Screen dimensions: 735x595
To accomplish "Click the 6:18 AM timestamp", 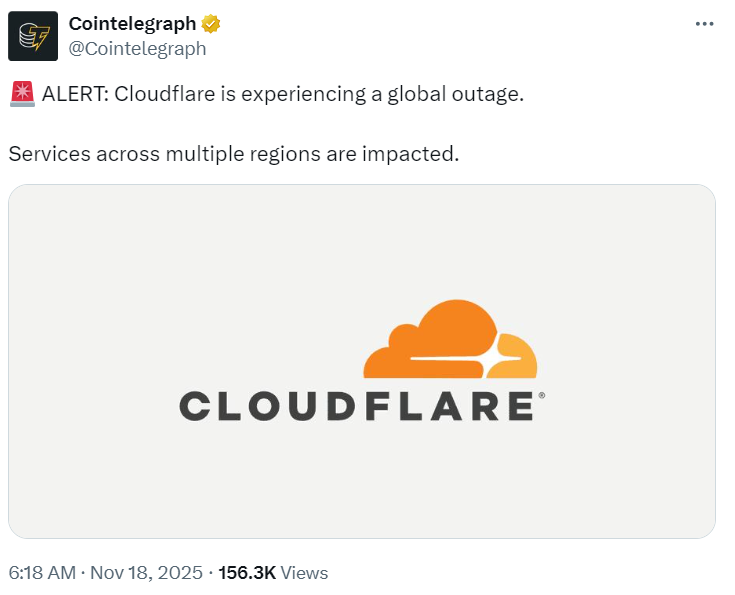I will pyautogui.click(x=42, y=573).
